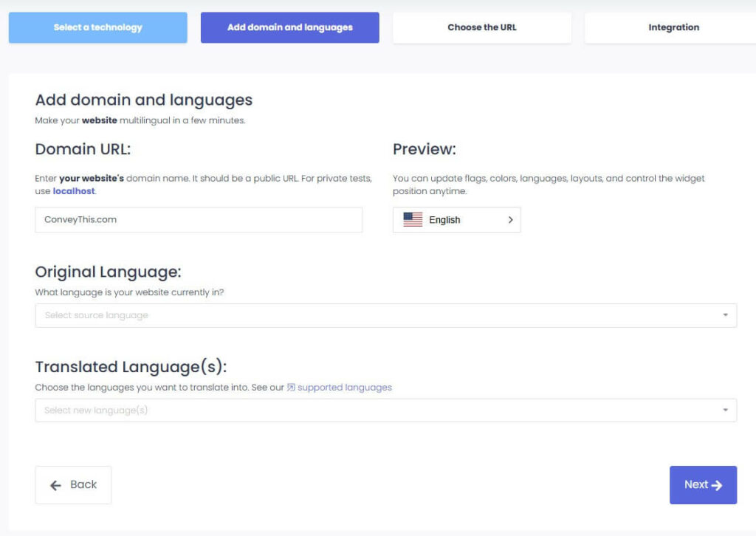Click the left arrow icon on Back
Viewport: 756px width, 536px height.
coord(55,485)
